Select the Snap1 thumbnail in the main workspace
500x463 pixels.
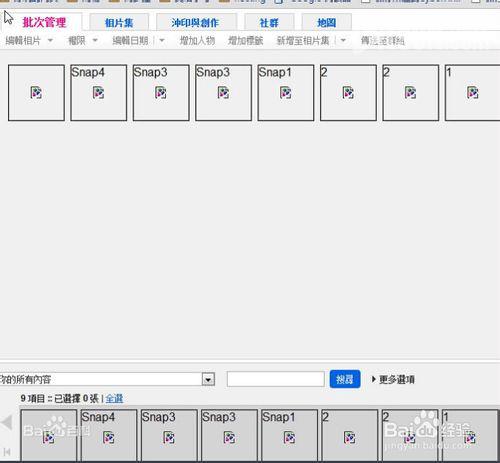click(x=286, y=93)
